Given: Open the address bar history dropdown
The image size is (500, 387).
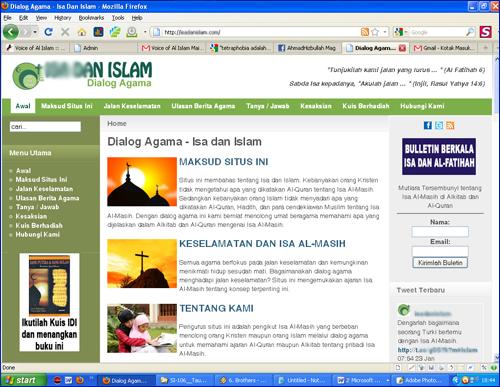Looking at the screenshot, I should 385,32.
